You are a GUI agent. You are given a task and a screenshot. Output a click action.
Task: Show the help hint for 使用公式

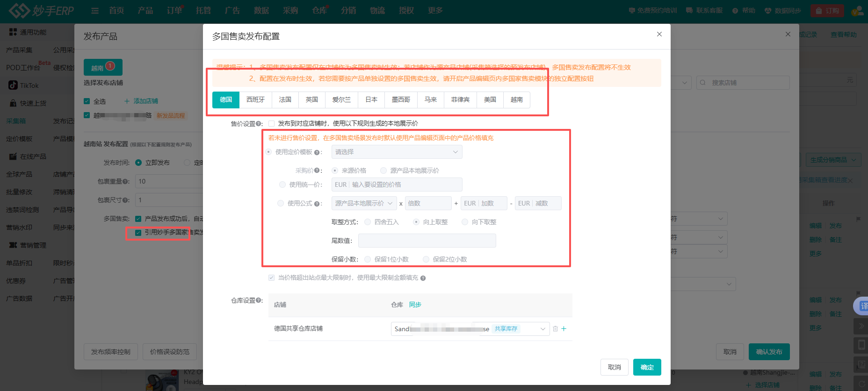point(317,204)
